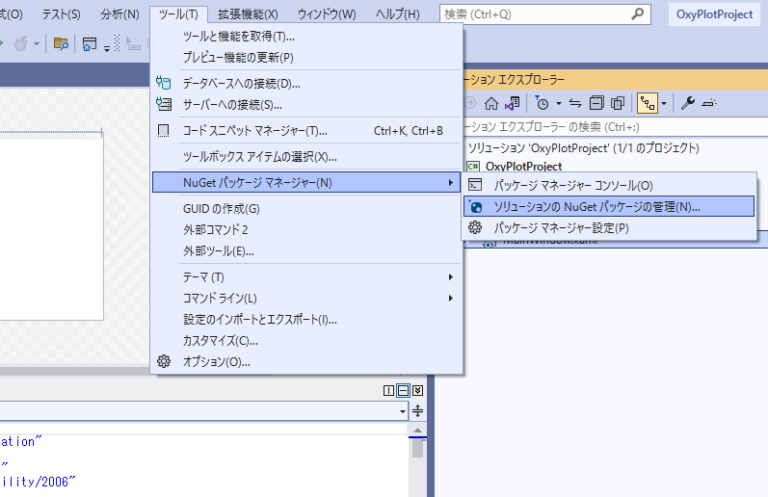Open pending changes filter dropdown arrow
Image resolution: width=768 pixels, height=497 pixels.
(x=558, y=103)
